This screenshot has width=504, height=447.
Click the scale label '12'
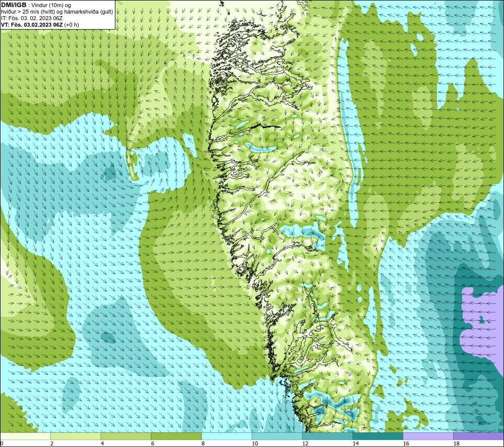pyautogui.click(x=305, y=443)
